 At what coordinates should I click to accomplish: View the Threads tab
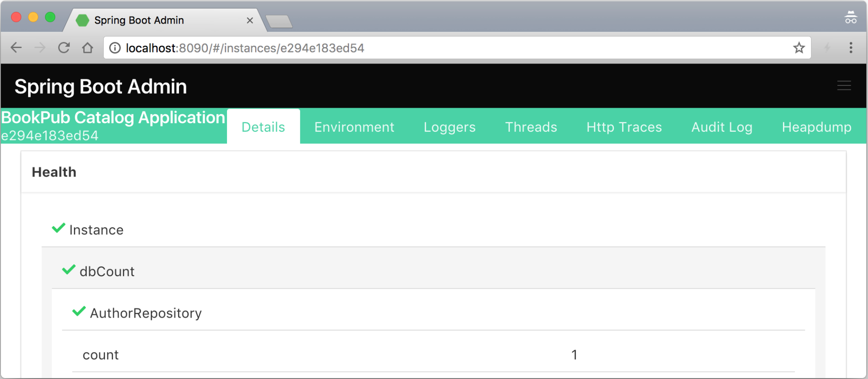[x=531, y=127]
